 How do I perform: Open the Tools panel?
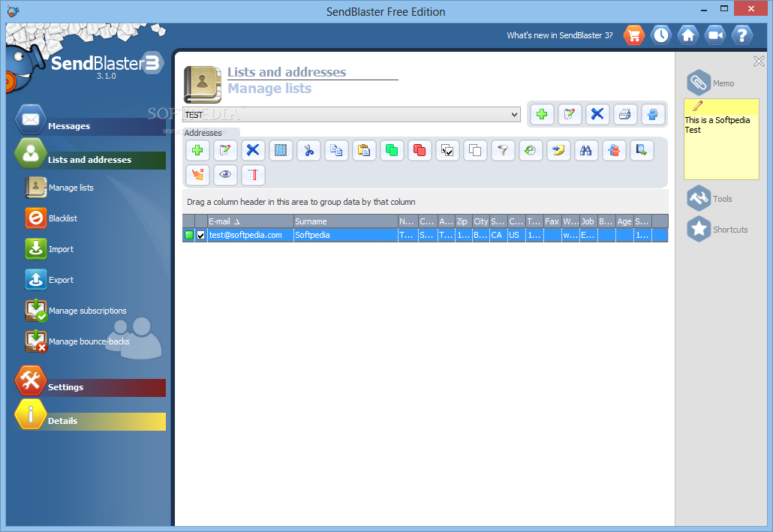[x=710, y=198]
